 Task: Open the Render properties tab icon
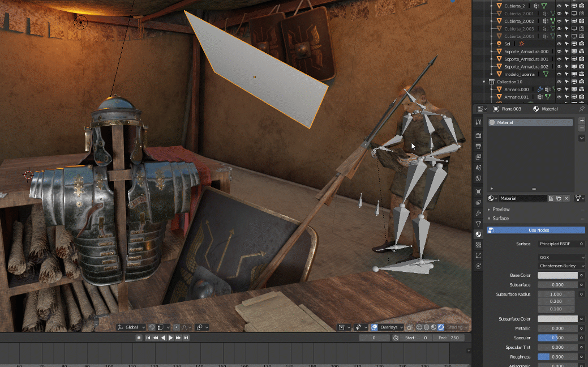[479, 136]
